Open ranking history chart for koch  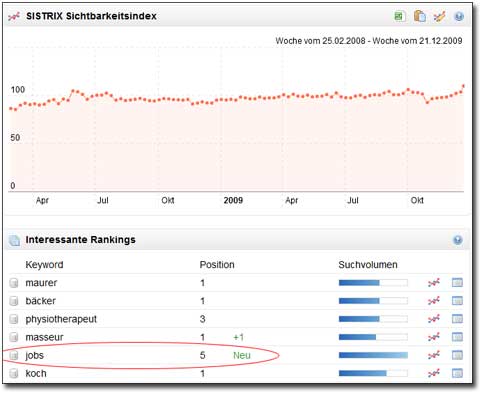click(x=434, y=373)
